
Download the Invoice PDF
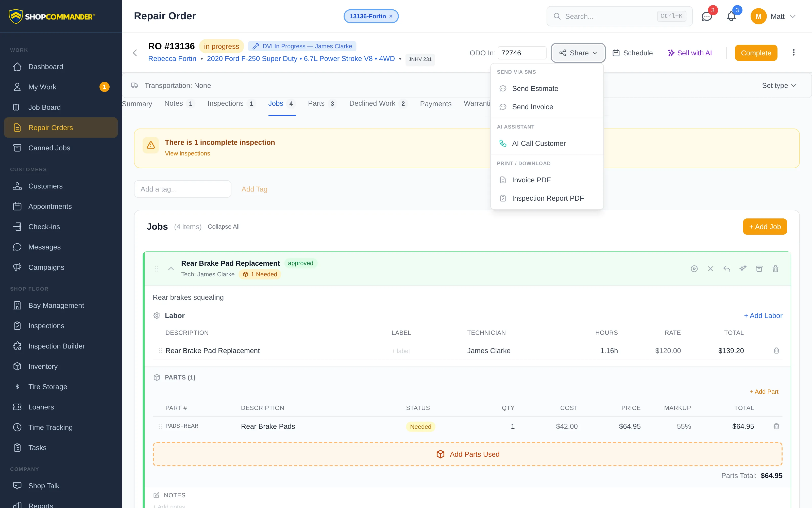click(x=547, y=180)
